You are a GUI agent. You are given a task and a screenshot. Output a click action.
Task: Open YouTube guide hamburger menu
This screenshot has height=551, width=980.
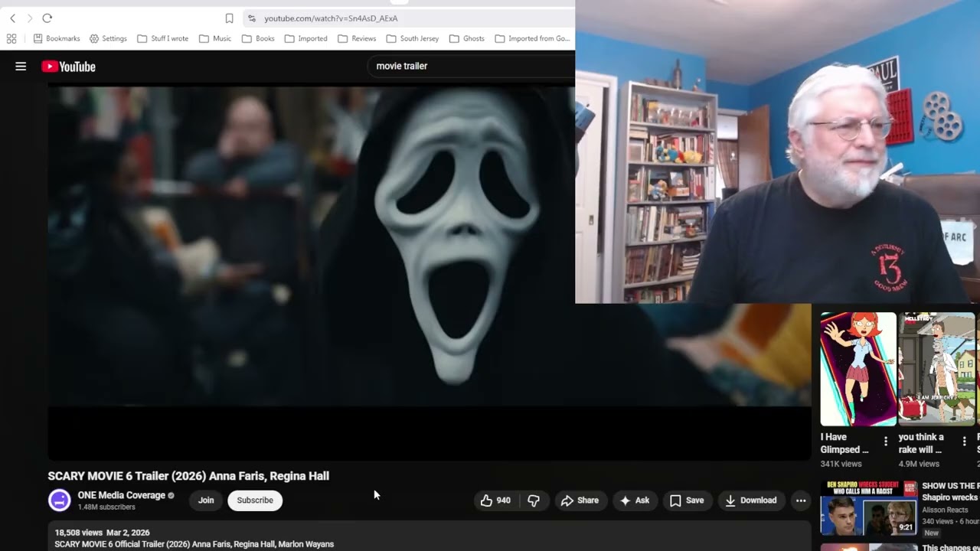pyautogui.click(x=21, y=67)
